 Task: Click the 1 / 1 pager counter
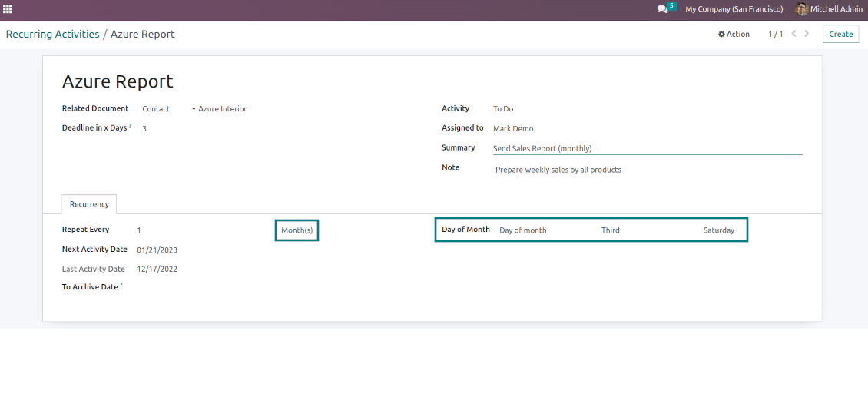(775, 35)
